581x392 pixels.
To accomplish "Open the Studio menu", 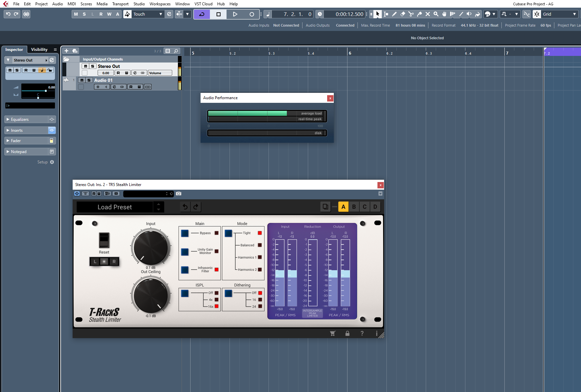I will point(139,4).
